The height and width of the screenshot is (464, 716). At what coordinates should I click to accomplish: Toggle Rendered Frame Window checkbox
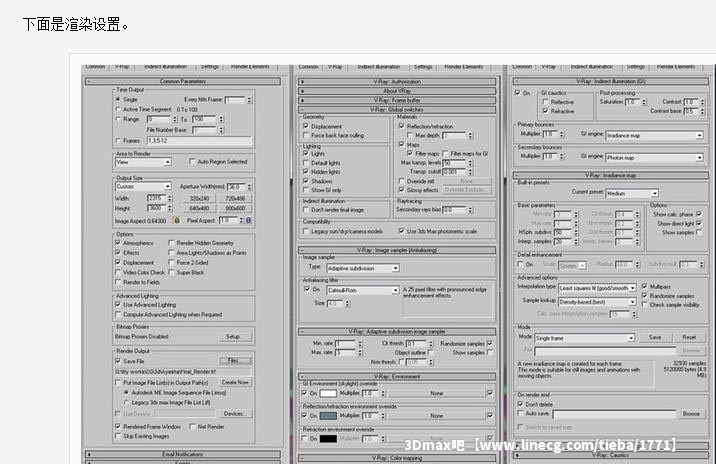point(118,427)
